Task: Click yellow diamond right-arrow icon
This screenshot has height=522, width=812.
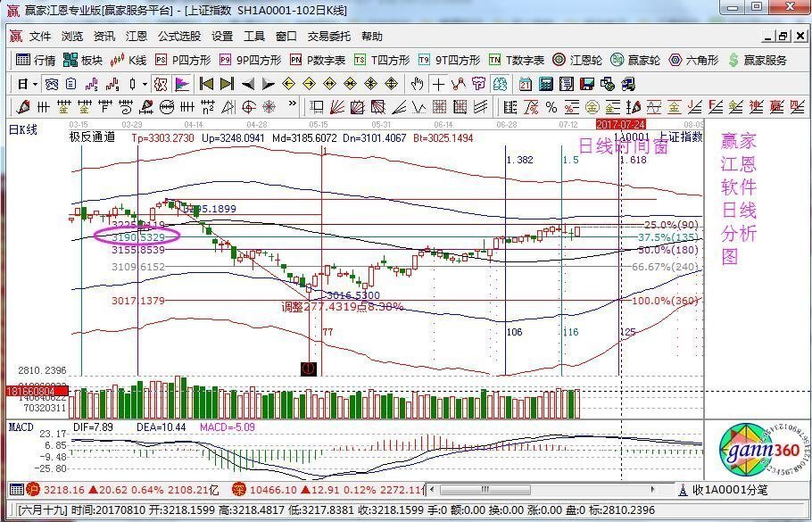Action: point(309,84)
